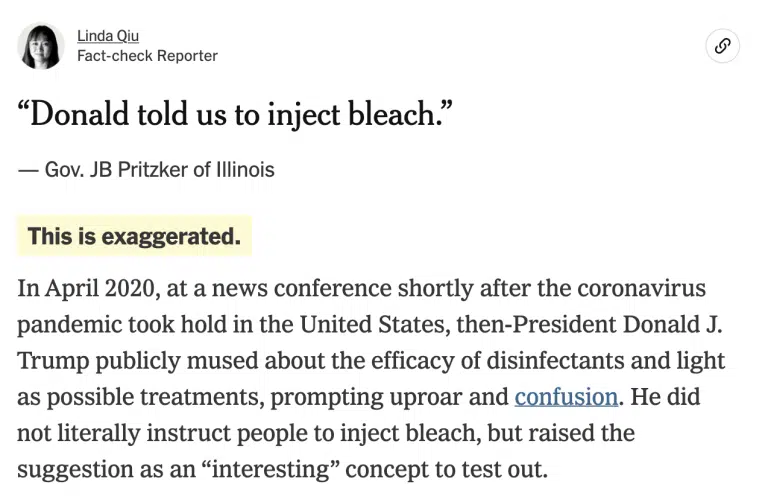This screenshot has height=496, width=768.
Task: Click the phrase "concept to test out"
Action: point(446,469)
